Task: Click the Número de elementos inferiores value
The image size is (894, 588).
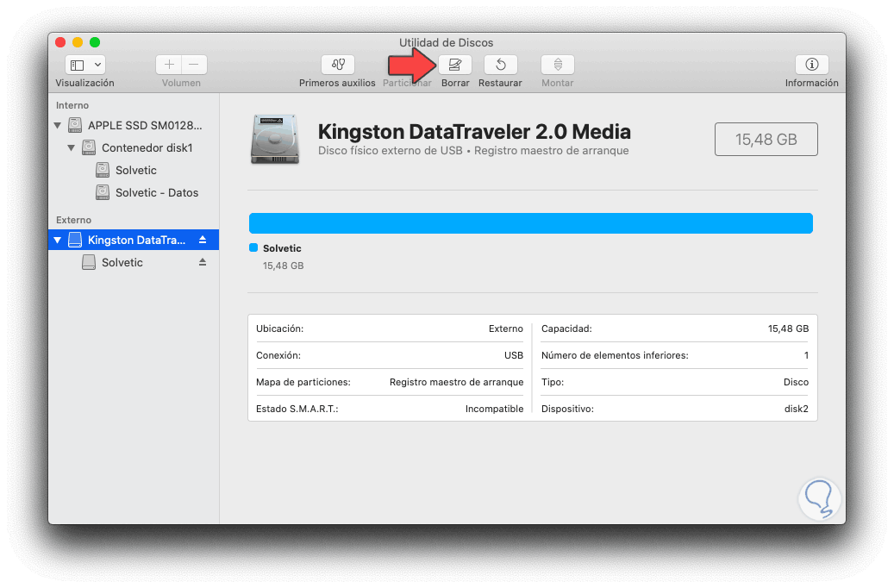Action: (806, 355)
